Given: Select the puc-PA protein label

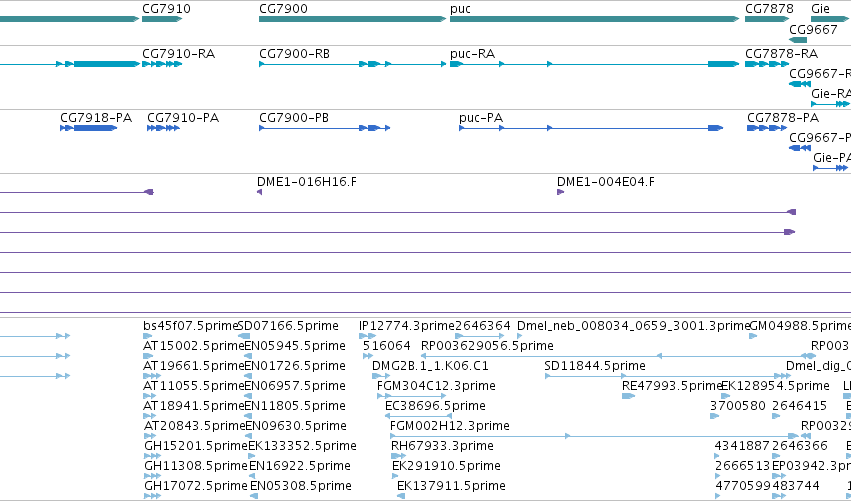Looking at the screenshot, I should [x=481, y=118].
